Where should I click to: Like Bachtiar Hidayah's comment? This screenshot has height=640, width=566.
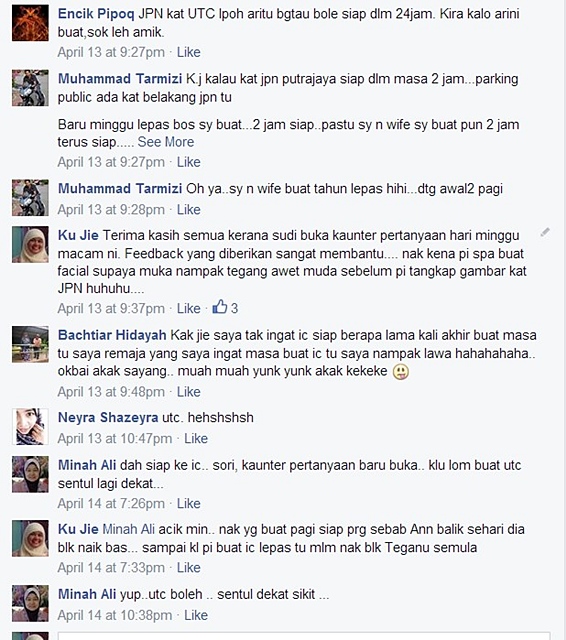coord(189,392)
